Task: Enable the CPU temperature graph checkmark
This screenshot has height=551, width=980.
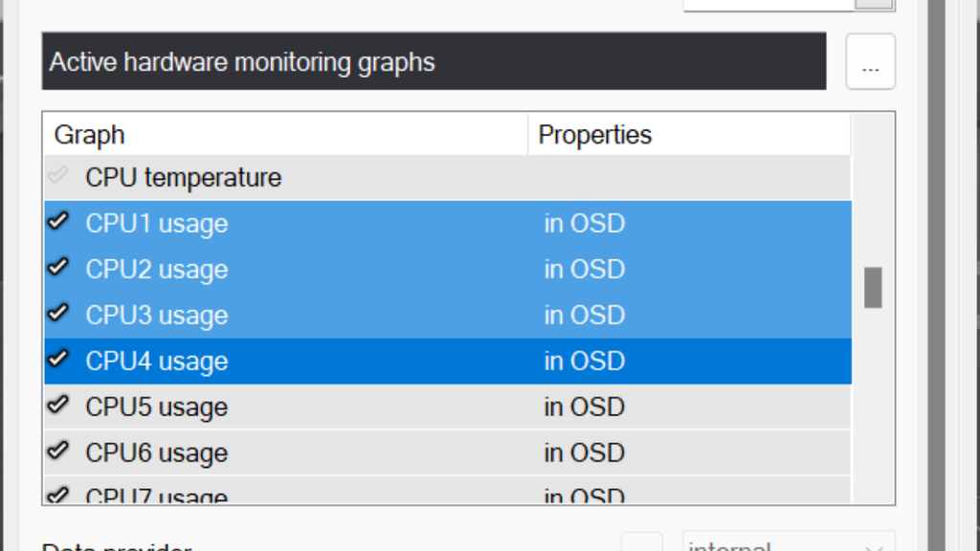Action: tap(58, 176)
